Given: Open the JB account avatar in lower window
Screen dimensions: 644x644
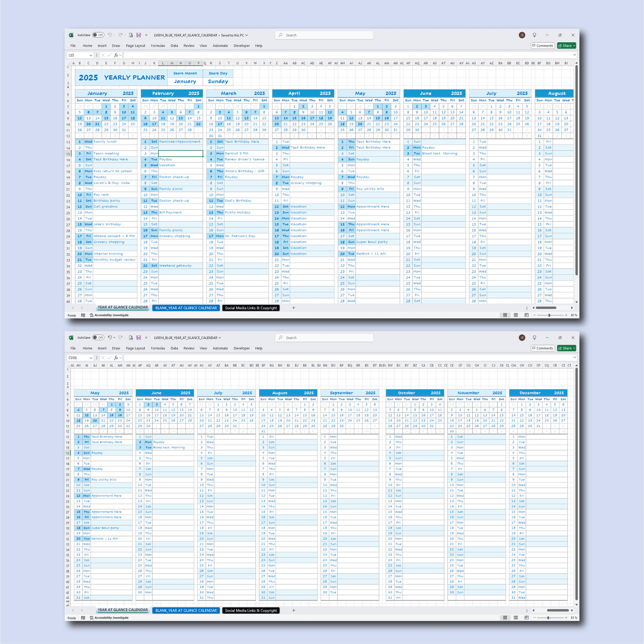Looking at the screenshot, I should tap(522, 338).
